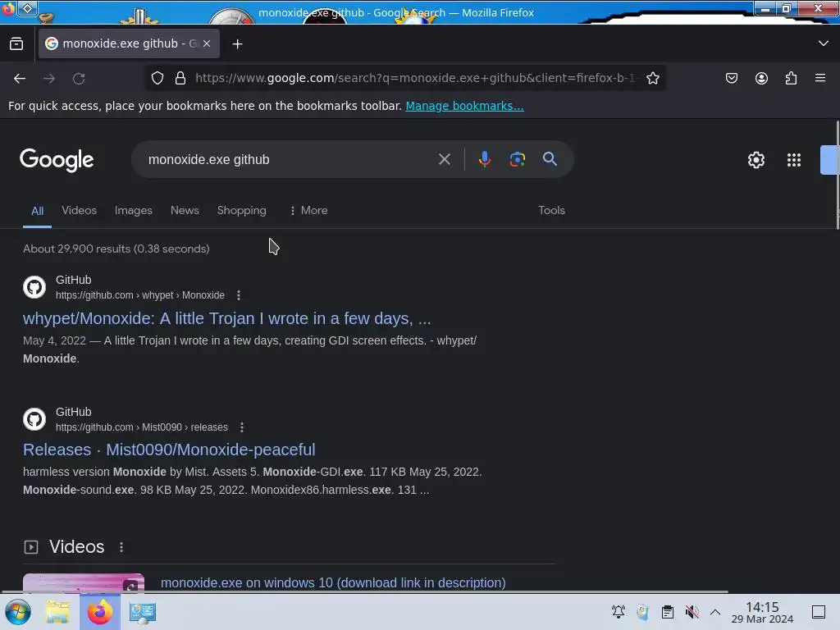Expand the More search filters menu
Image resolution: width=840 pixels, height=630 pixels.
point(308,211)
